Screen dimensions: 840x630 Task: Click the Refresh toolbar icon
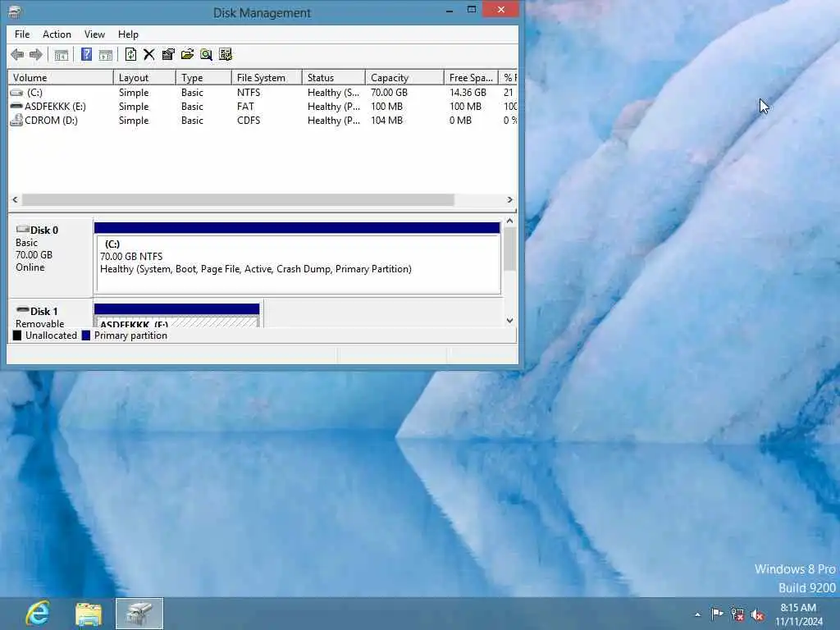click(130, 54)
